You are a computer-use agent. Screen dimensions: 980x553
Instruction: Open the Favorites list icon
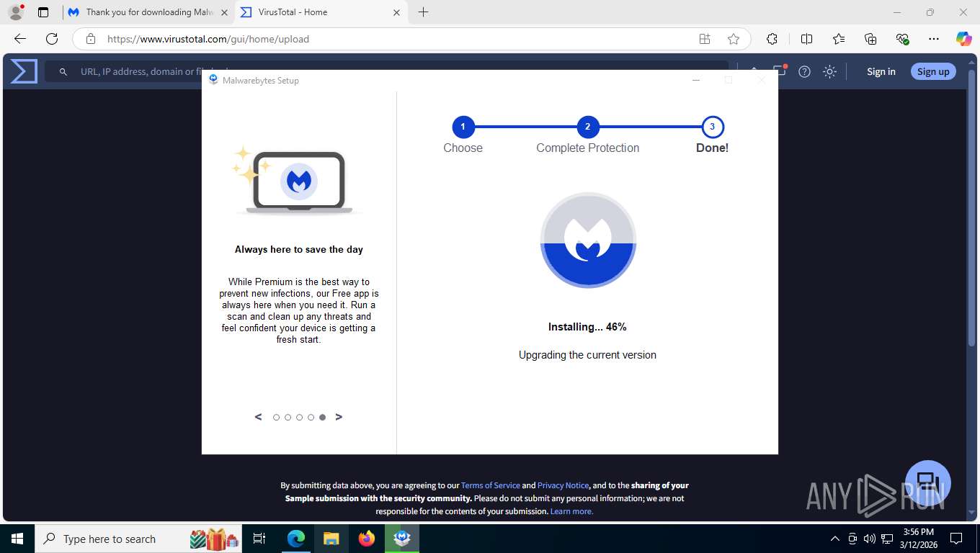pos(839,39)
